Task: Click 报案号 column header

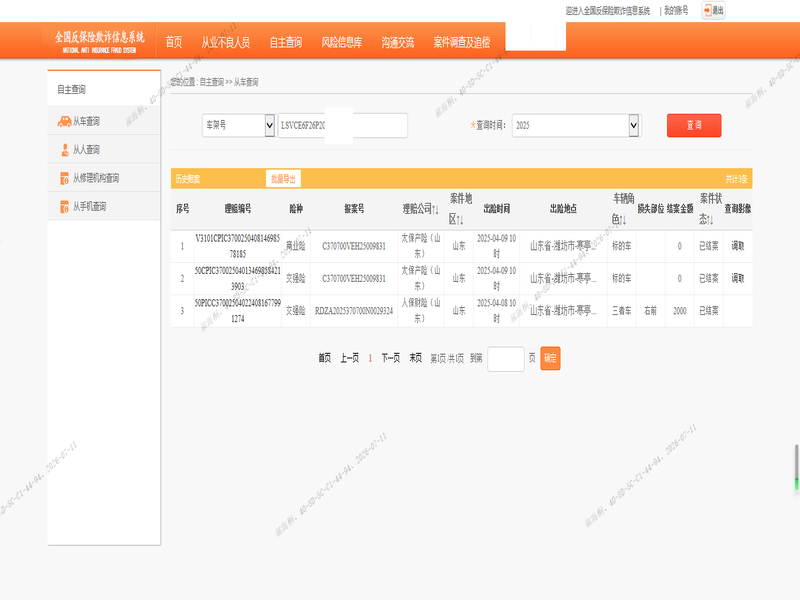Action: pyautogui.click(x=354, y=209)
